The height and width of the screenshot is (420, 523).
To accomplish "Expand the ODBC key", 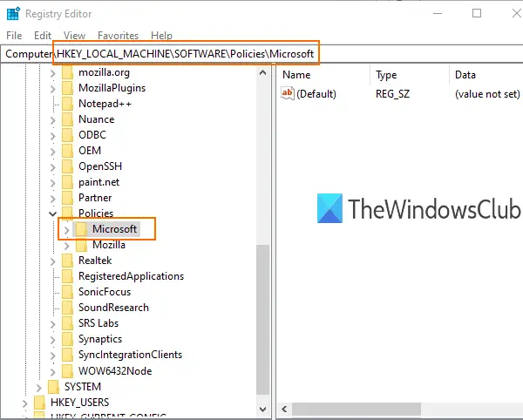I will pyautogui.click(x=52, y=136).
